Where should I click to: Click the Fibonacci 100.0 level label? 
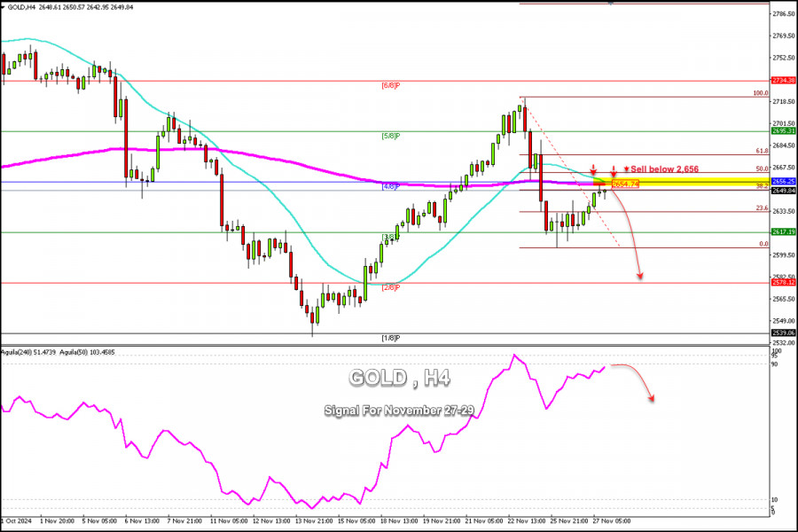761,93
